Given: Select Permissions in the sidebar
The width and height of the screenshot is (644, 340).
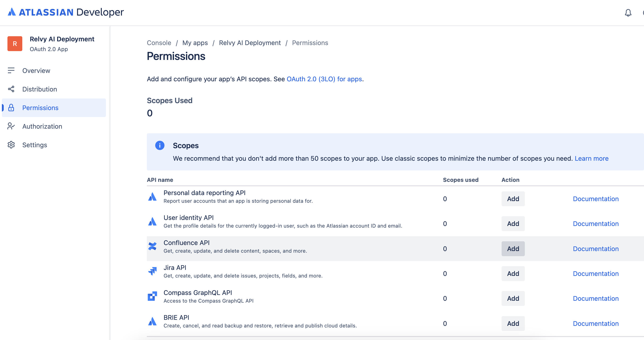Looking at the screenshot, I should pyautogui.click(x=40, y=108).
